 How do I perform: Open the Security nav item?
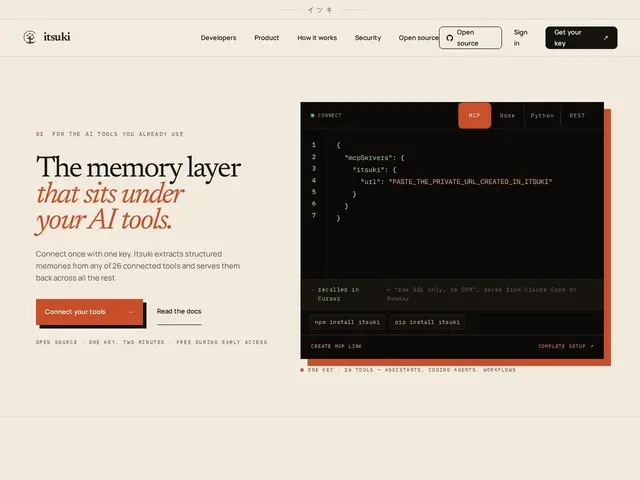[368, 38]
